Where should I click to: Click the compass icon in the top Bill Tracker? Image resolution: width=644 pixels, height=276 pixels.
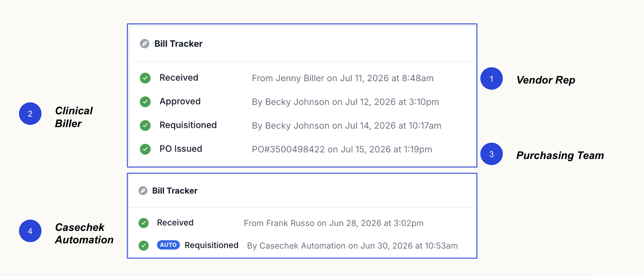[145, 44]
